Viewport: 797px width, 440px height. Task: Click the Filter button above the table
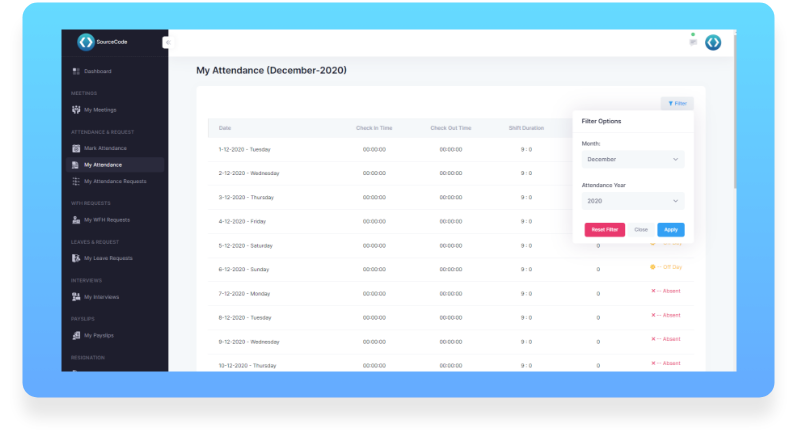677,103
